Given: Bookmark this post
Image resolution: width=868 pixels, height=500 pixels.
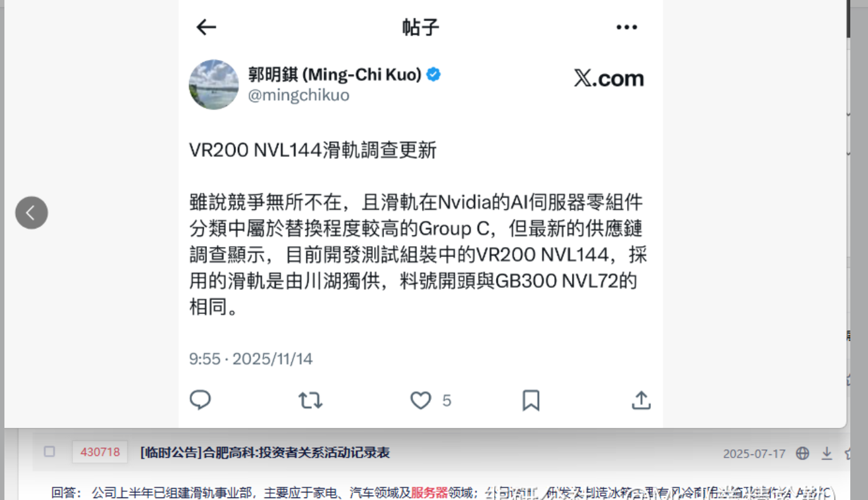Looking at the screenshot, I should [531, 400].
